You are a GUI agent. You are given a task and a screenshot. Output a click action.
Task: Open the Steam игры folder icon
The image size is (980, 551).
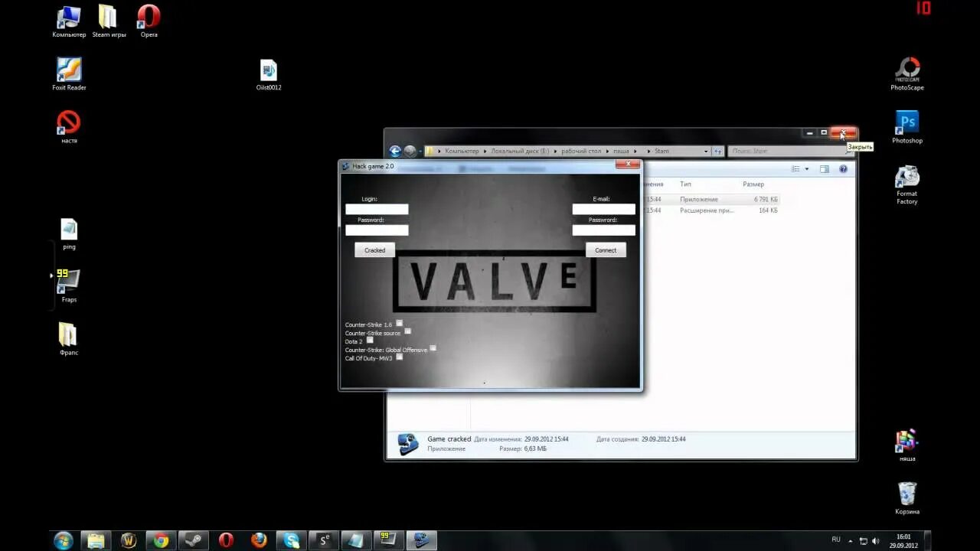[x=109, y=21]
